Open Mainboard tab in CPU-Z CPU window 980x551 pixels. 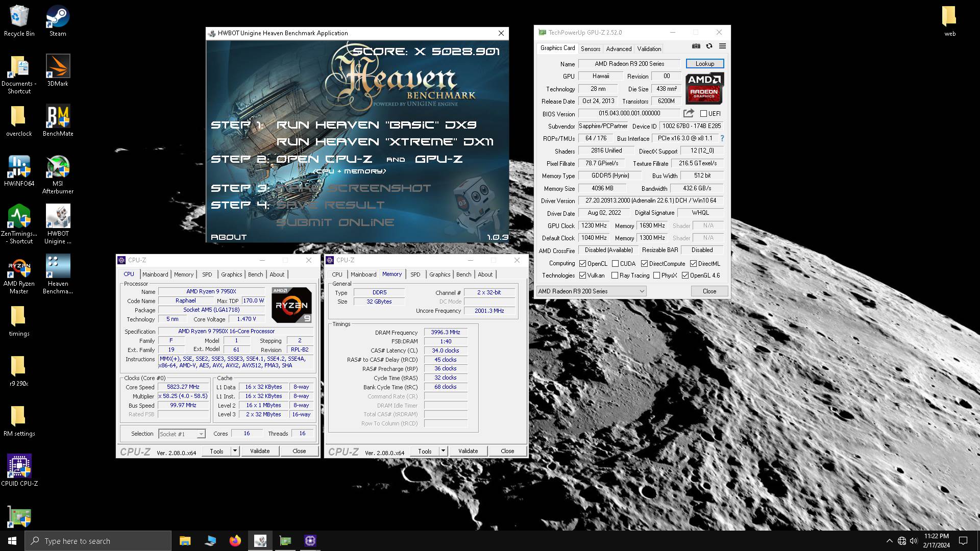155,274
